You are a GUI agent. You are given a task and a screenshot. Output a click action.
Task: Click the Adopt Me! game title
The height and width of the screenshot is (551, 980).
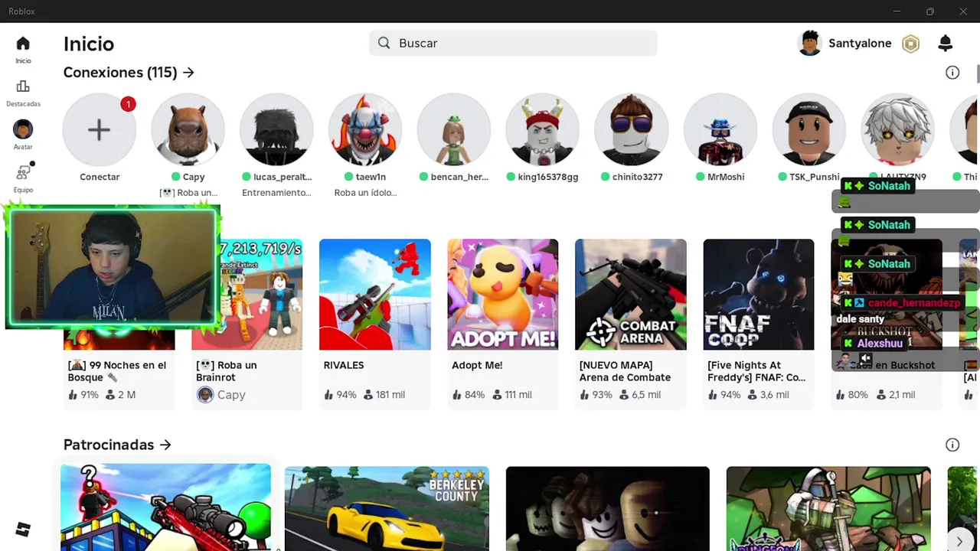tap(477, 365)
